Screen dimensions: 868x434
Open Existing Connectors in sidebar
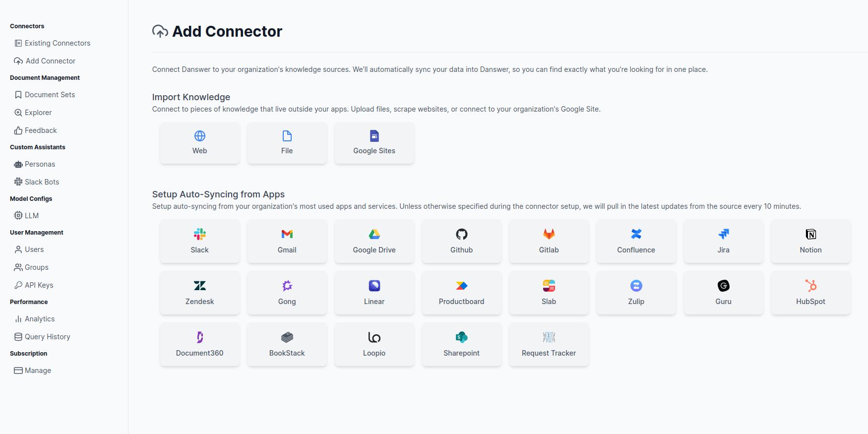pos(58,43)
